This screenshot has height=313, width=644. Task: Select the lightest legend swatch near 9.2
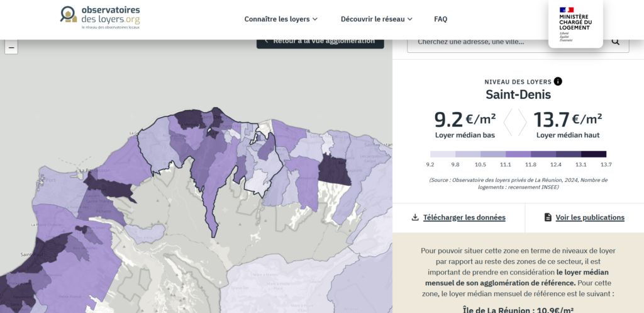pos(443,154)
